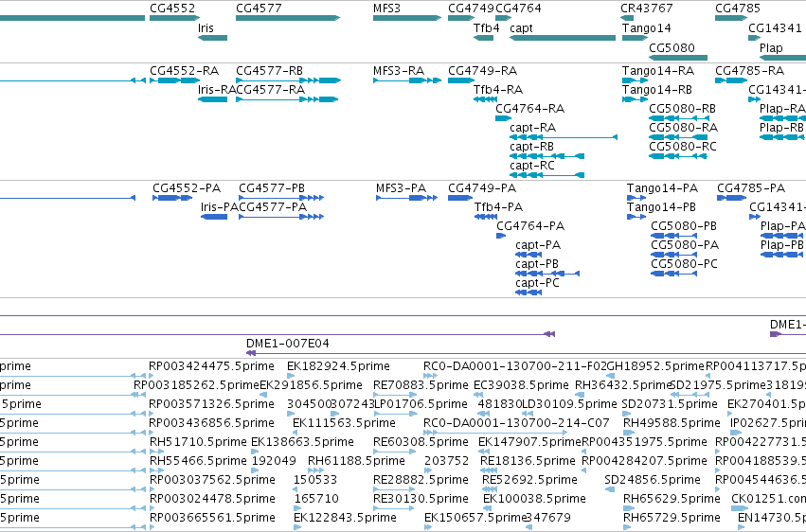Open the Tango14-PA protein label

[x=663, y=188]
